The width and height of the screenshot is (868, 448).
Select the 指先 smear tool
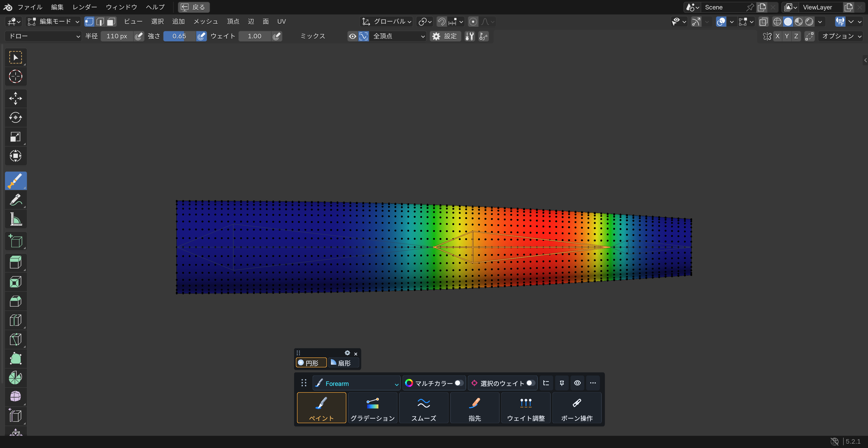click(x=474, y=408)
